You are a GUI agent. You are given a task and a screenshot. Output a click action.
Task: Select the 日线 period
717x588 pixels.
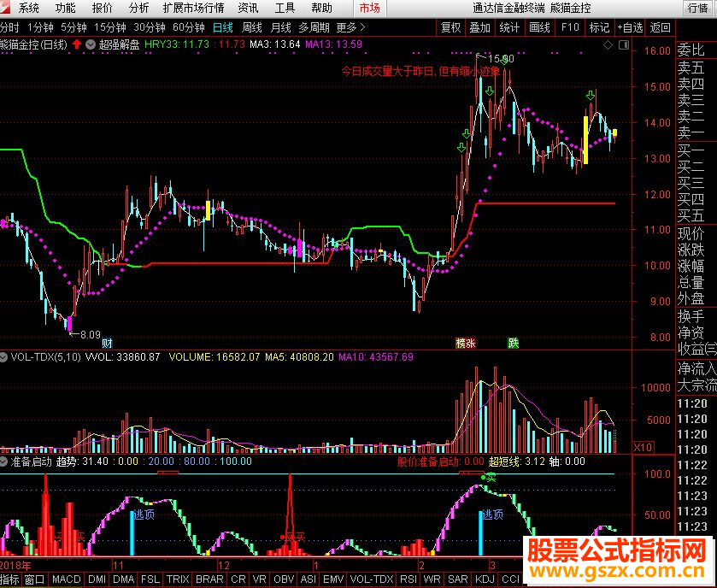pos(223,28)
